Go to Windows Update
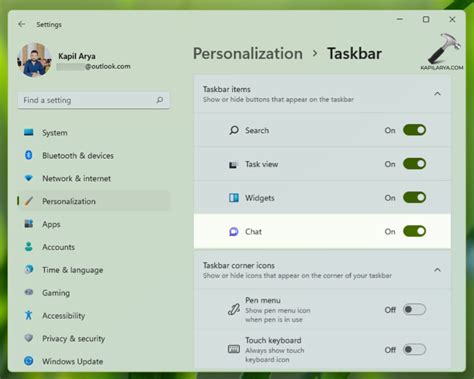Viewport: 474px width, 379px height. coord(93,361)
